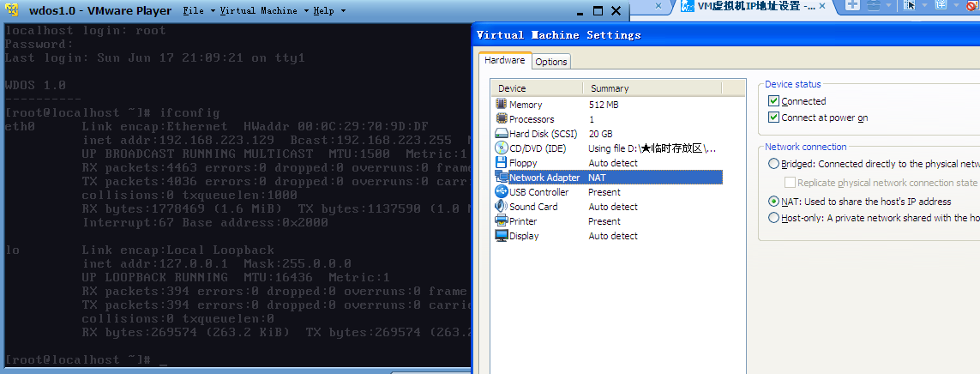Select the Printer device icon
Image resolution: width=980 pixels, height=374 pixels.
click(x=502, y=220)
